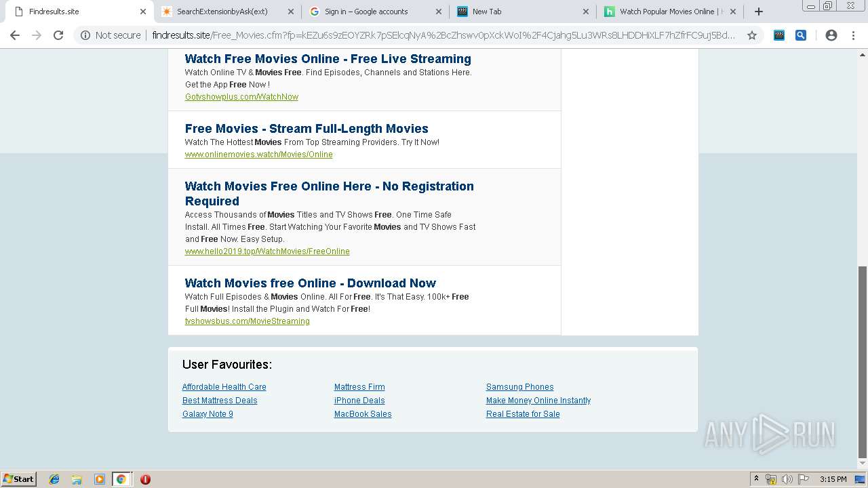Switch to Sign in – Google accounts tab

[x=374, y=12]
